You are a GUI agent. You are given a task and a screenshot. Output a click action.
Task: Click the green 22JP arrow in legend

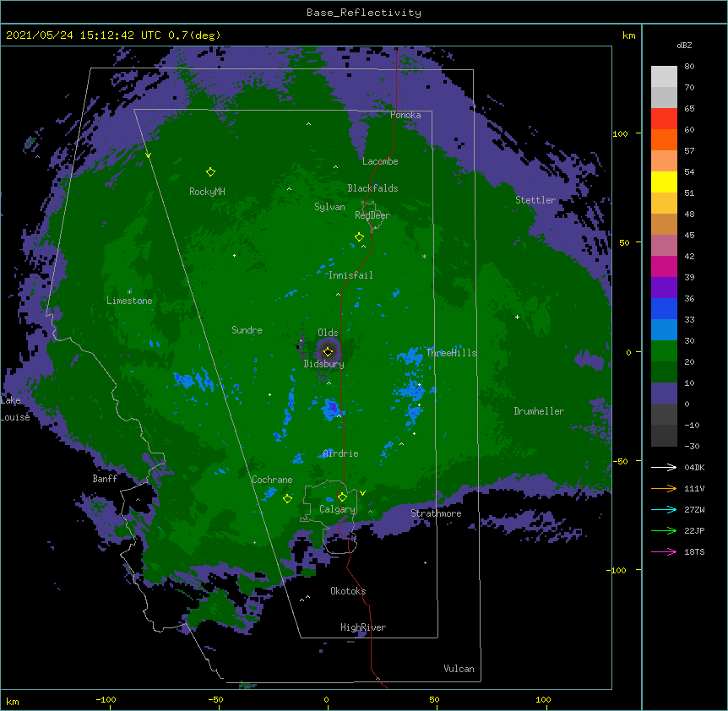(x=664, y=530)
